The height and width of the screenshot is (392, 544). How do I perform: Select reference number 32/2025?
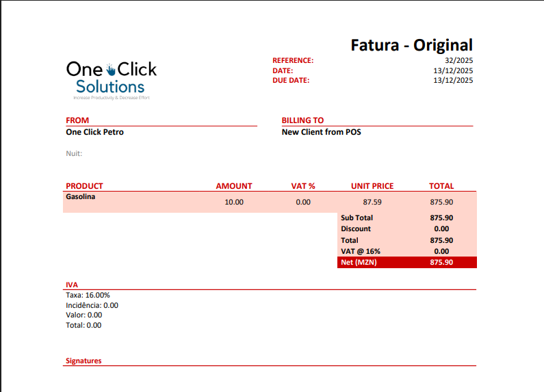point(458,60)
